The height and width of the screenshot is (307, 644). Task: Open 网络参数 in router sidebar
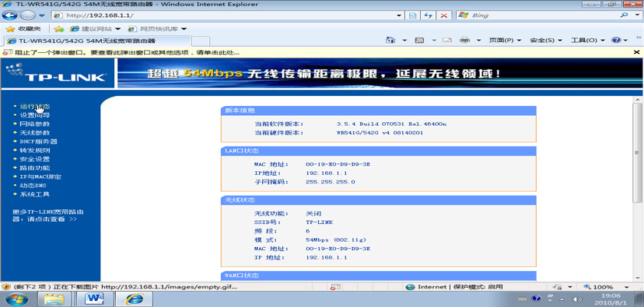pyautogui.click(x=34, y=124)
